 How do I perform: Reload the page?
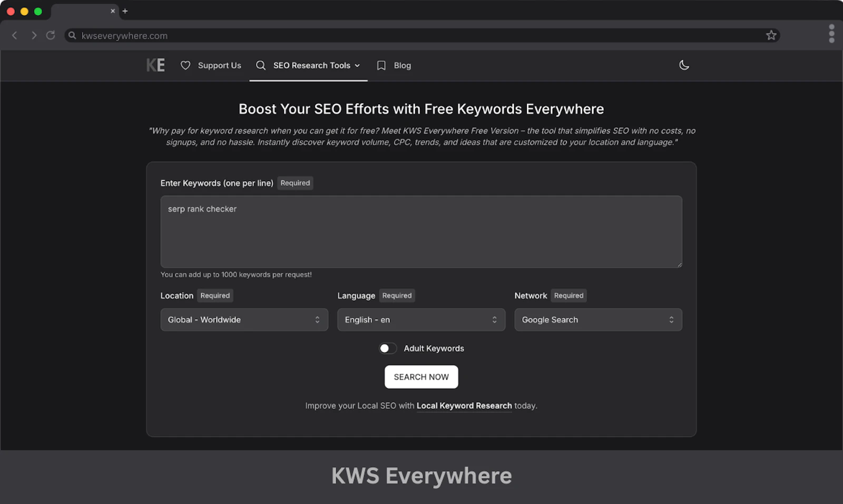point(51,35)
